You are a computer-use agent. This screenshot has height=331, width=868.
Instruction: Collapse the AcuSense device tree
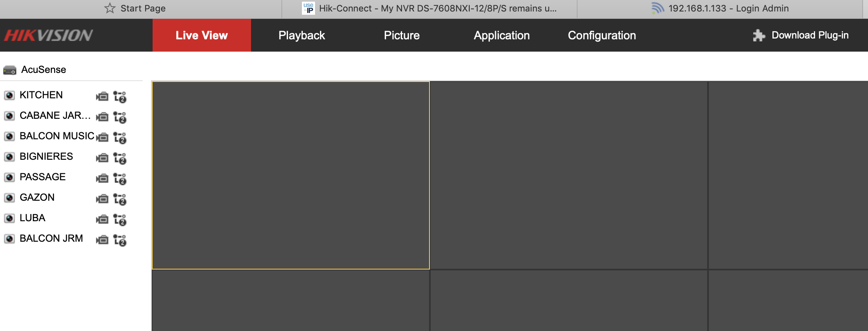pos(10,70)
